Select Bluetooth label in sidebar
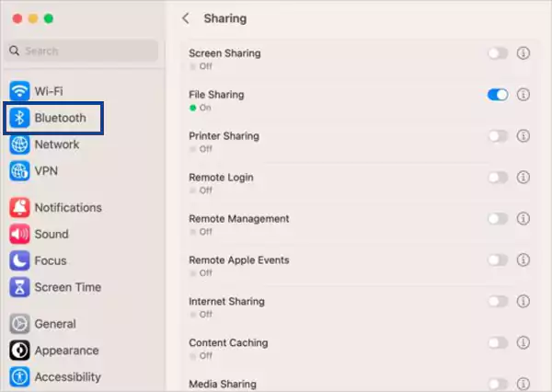This screenshot has height=392, width=552. [x=60, y=118]
